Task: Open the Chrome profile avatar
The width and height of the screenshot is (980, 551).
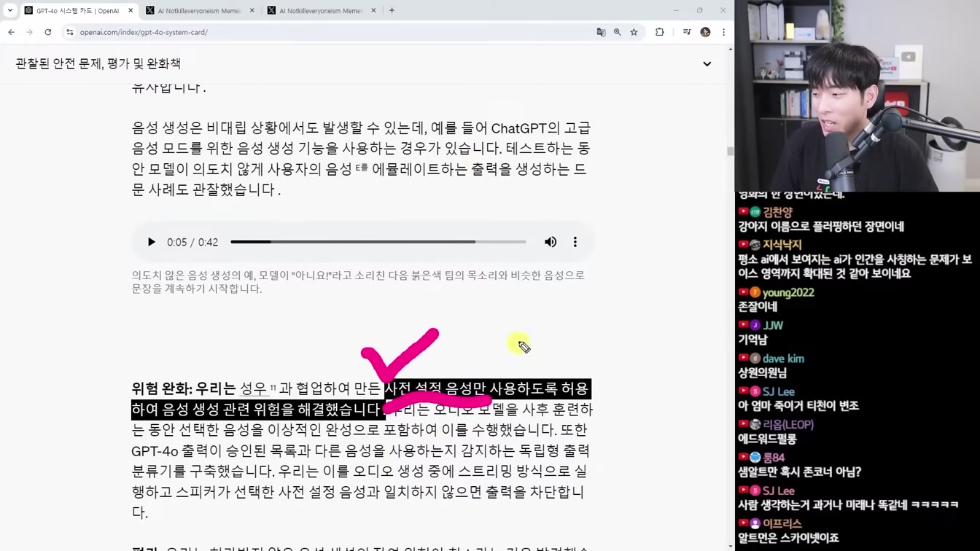Action: click(705, 32)
